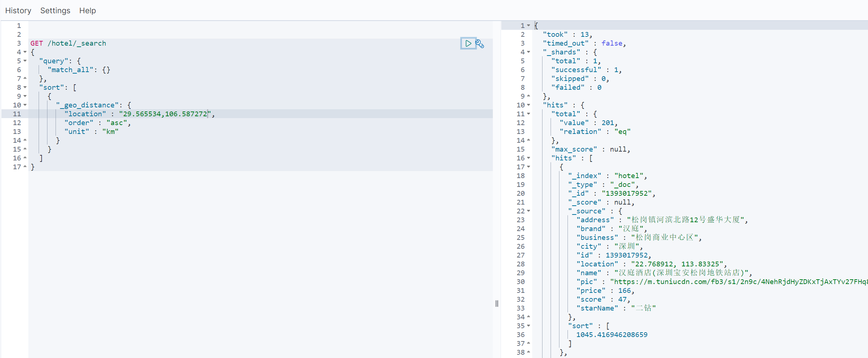Image resolution: width=868 pixels, height=358 pixels.
Task: Collapse the "sort" array fold arrow
Action: point(25,87)
